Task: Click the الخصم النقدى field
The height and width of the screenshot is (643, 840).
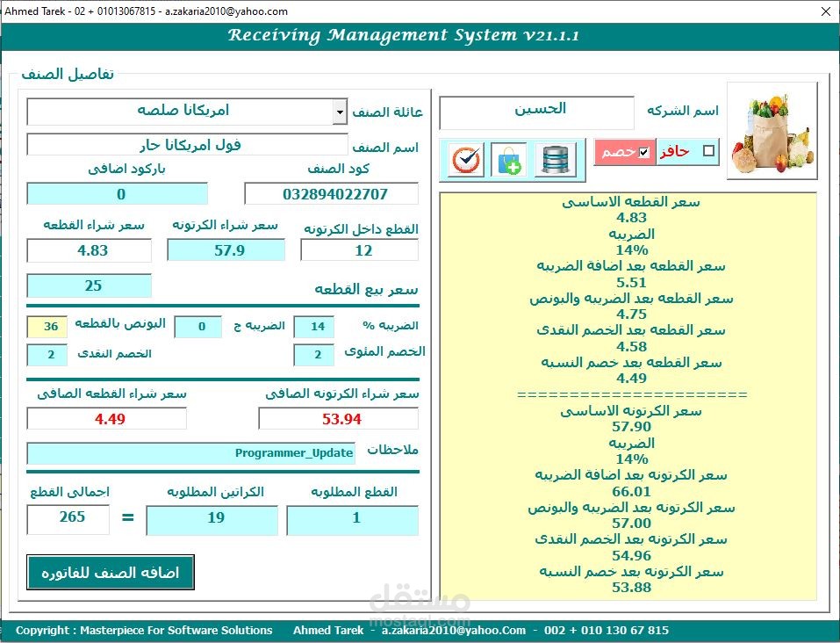Action: tap(47, 355)
